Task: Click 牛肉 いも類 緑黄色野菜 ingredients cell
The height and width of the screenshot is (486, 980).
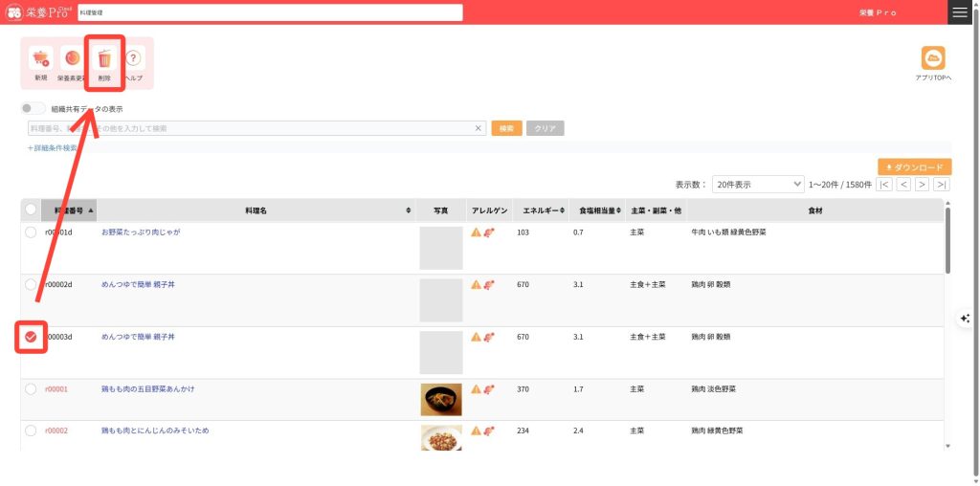Action: pyautogui.click(x=728, y=232)
